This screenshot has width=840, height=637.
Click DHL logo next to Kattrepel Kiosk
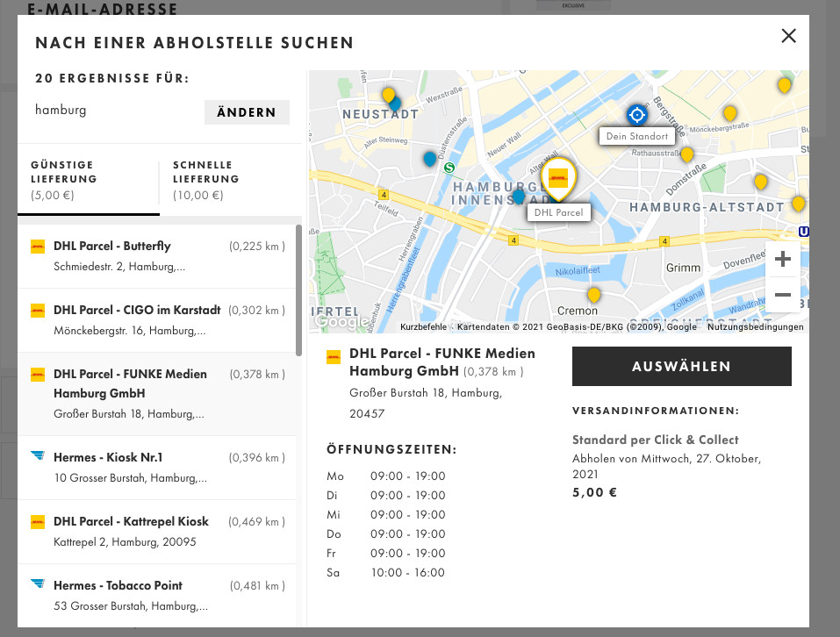click(x=38, y=522)
